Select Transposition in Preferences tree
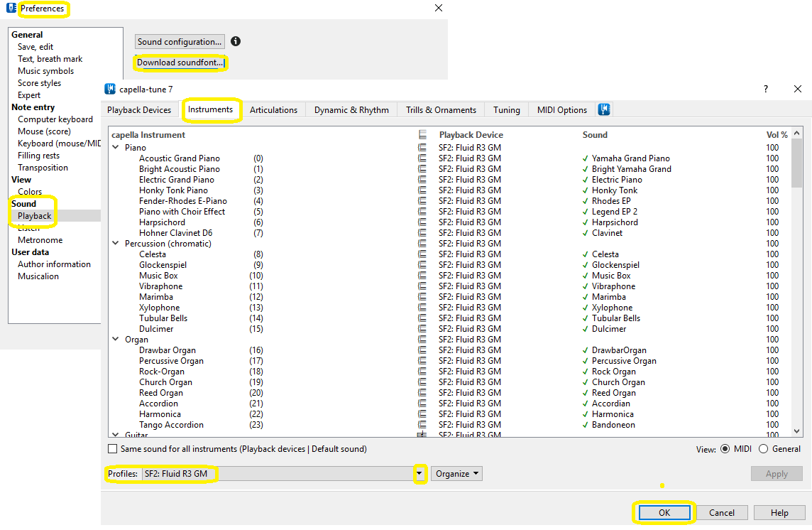The width and height of the screenshot is (812, 530). tap(43, 168)
